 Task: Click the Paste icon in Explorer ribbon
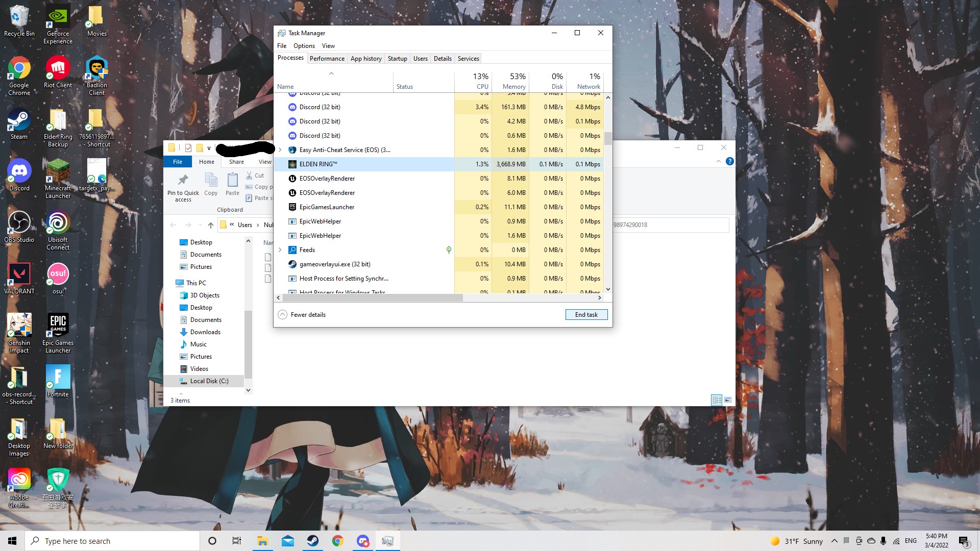pyautogui.click(x=232, y=181)
